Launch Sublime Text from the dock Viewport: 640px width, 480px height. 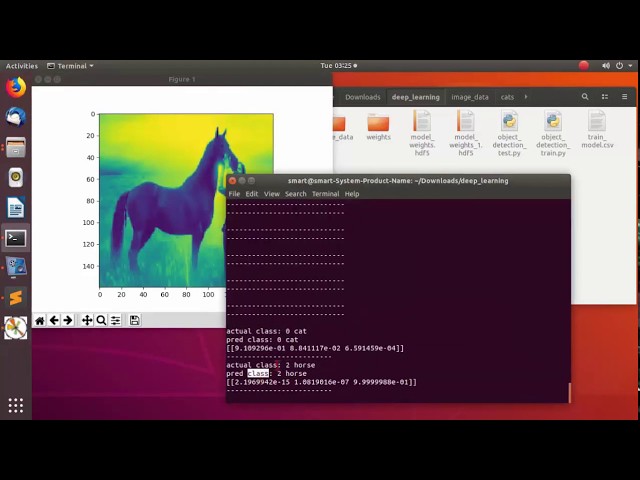(x=16, y=298)
